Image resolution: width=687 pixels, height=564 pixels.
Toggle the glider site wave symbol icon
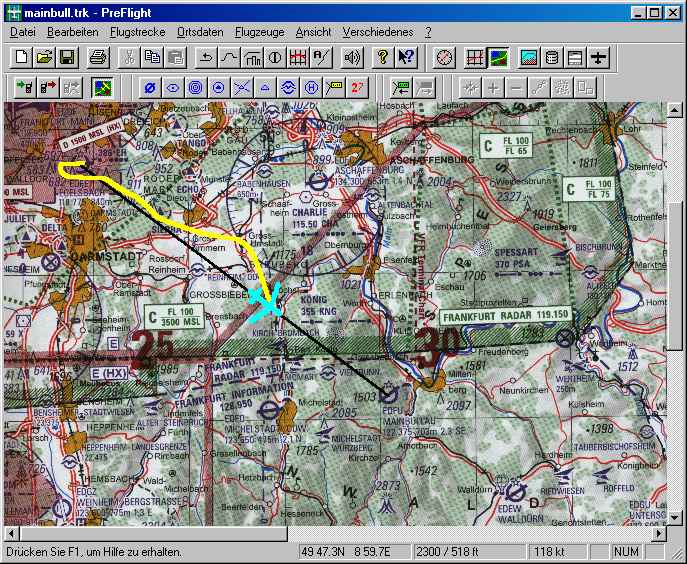click(x=288, y=88)
